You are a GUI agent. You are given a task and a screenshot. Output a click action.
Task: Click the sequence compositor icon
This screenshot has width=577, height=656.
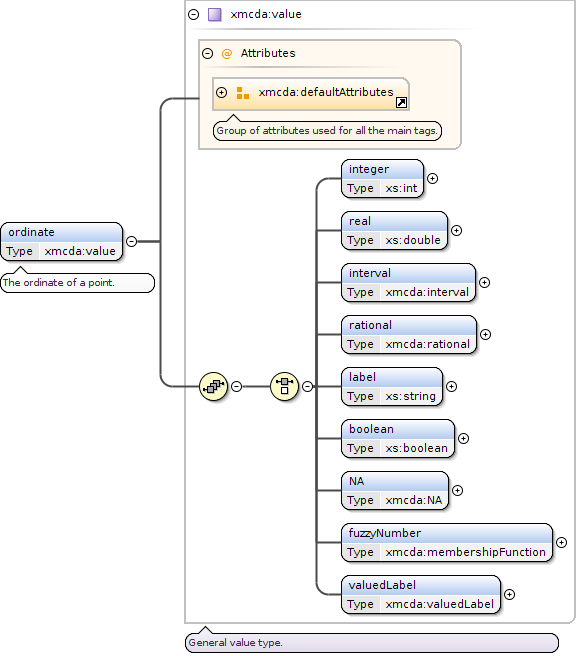click(x=213, y=386)
